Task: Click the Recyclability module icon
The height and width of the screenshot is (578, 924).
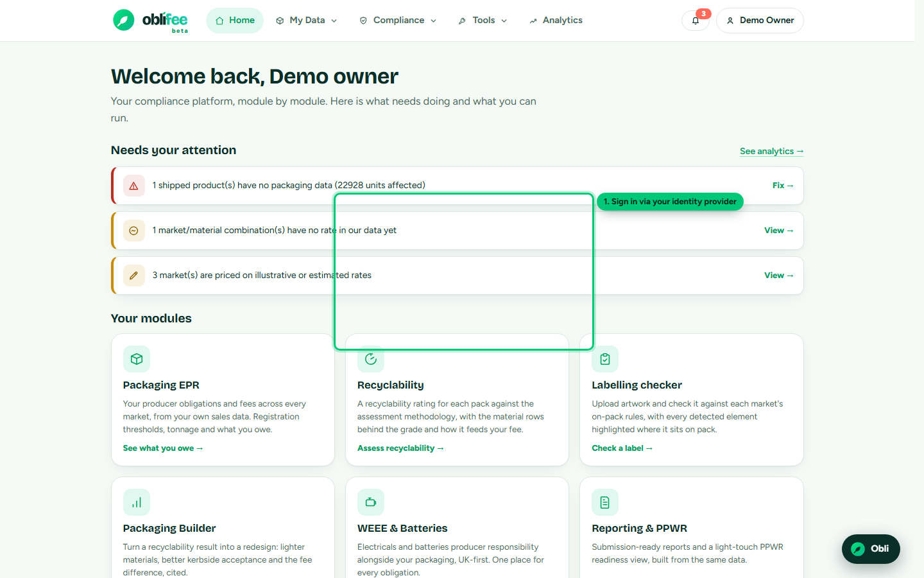Action: [x=371, y=359]
